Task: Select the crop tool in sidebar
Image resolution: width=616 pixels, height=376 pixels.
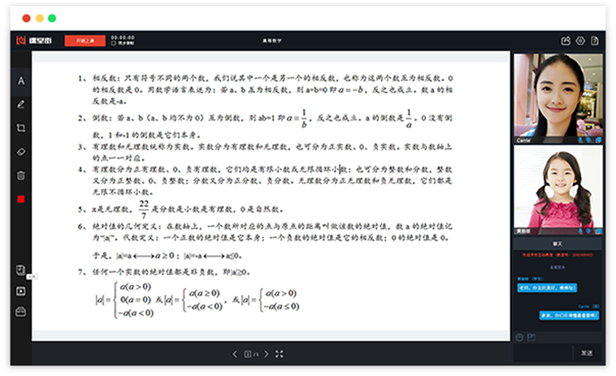Action: click(x=21, y=128)
